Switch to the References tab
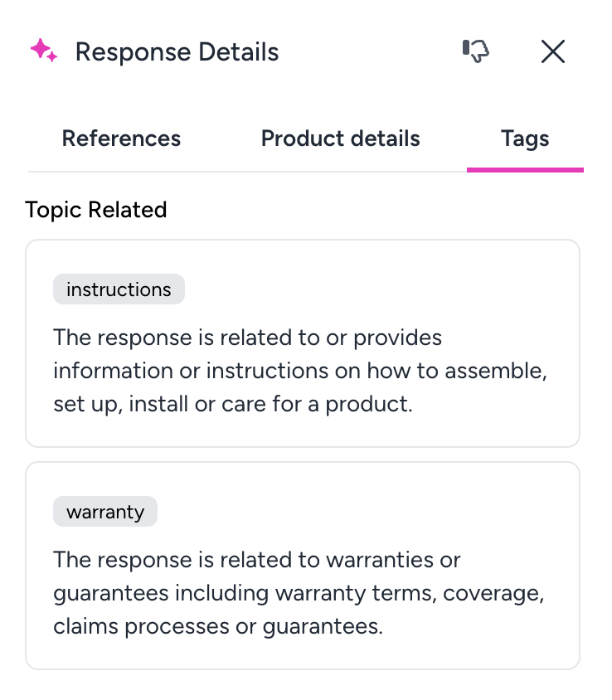612x700 pixels. [121, 139]
